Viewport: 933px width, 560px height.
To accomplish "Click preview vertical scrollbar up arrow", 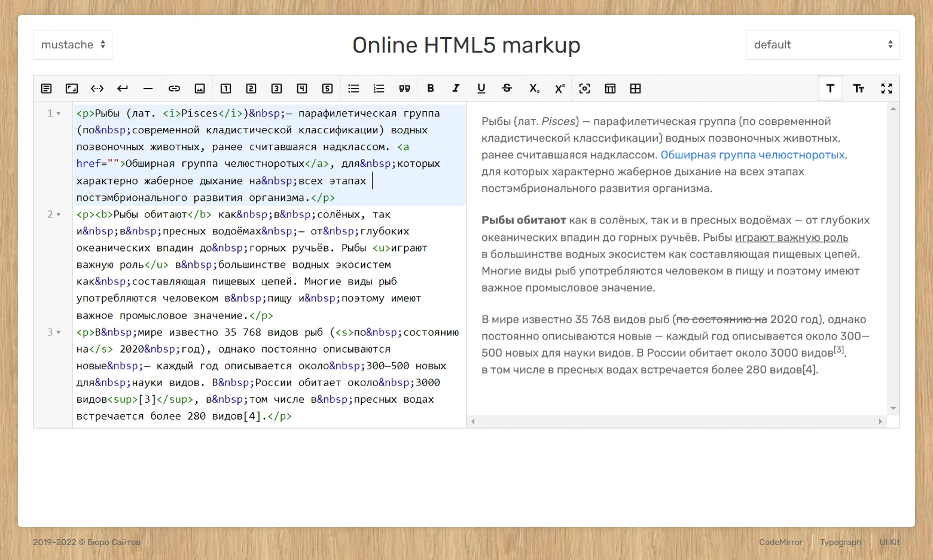I will click(893, 109).
